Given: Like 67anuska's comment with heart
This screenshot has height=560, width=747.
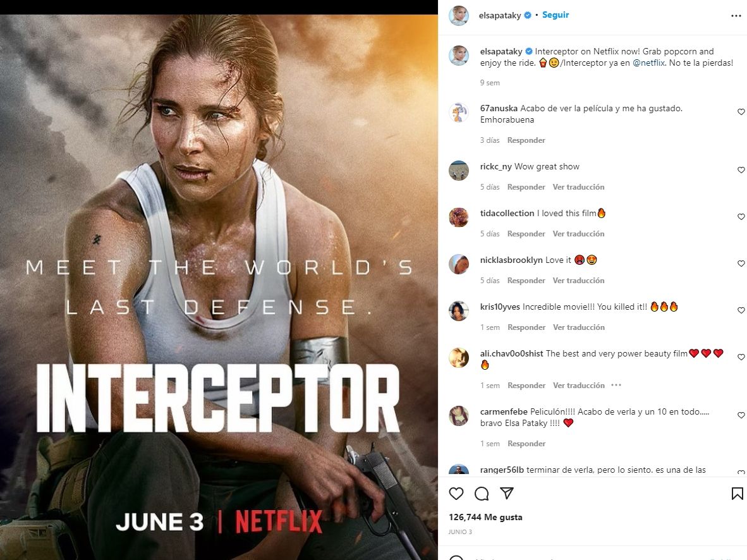Looking at the screenshot, I should 741,111.
